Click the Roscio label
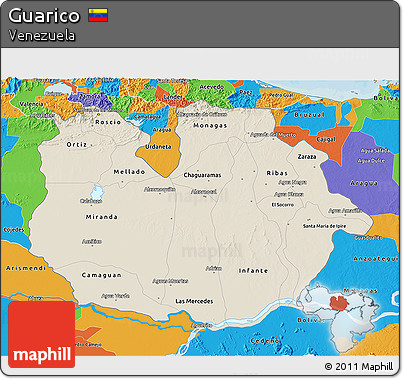 [108, 122]
